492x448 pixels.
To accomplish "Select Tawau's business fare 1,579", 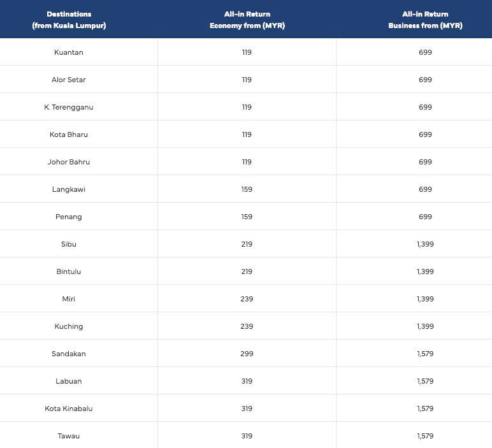I will pos(425,436).
